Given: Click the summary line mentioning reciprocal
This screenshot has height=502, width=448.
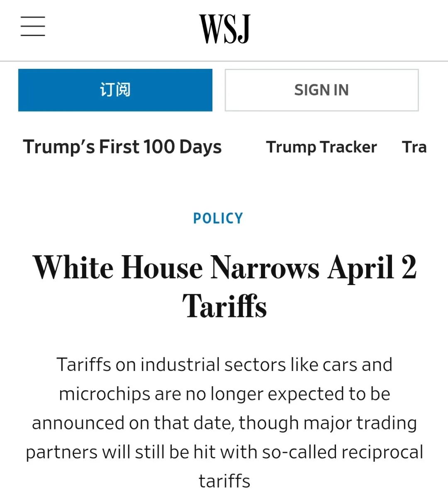Looking at the screenshot, I should click(x=224, y=452).
